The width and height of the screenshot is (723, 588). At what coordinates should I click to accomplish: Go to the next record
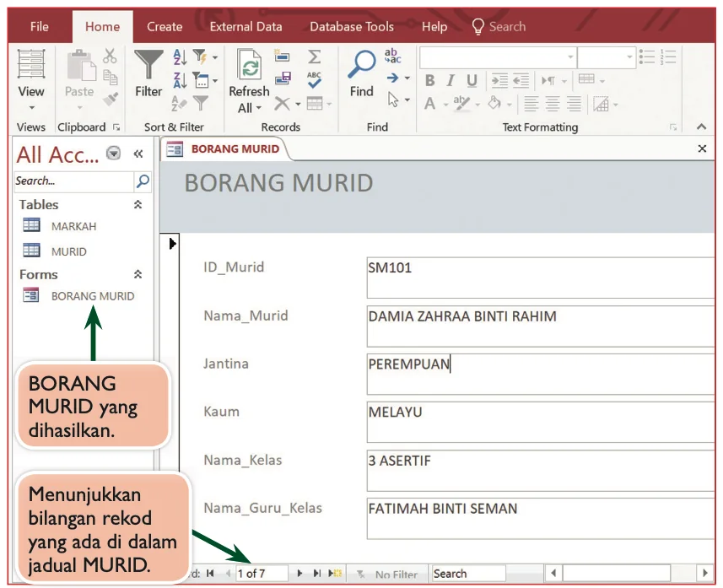[299, 574]
